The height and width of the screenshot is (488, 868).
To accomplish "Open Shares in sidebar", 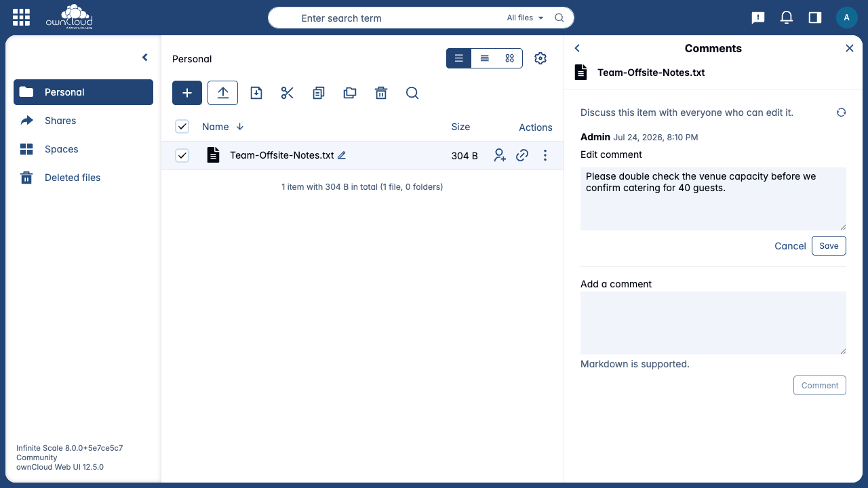I will (83, 121).
